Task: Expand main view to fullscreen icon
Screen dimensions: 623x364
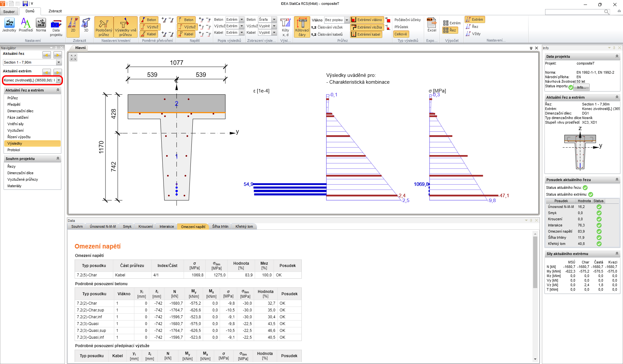Action: tap(74, 57)
